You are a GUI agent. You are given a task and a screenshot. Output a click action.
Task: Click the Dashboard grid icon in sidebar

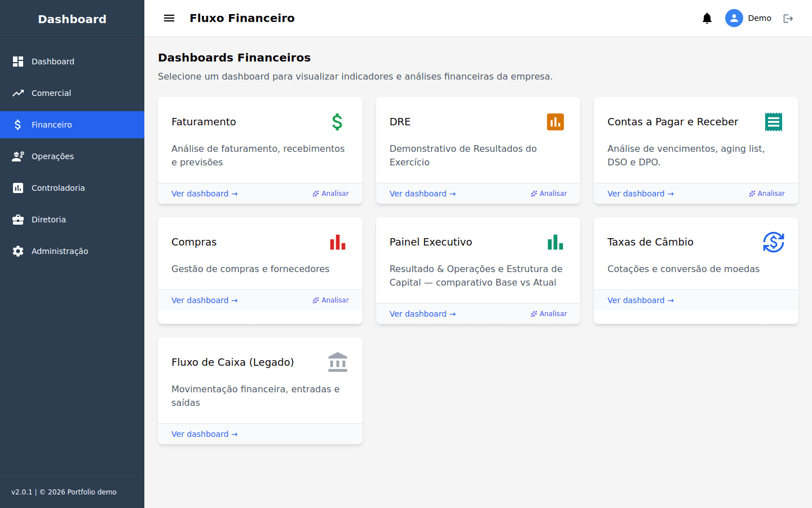pyautogui.click(x=18, y=62)
